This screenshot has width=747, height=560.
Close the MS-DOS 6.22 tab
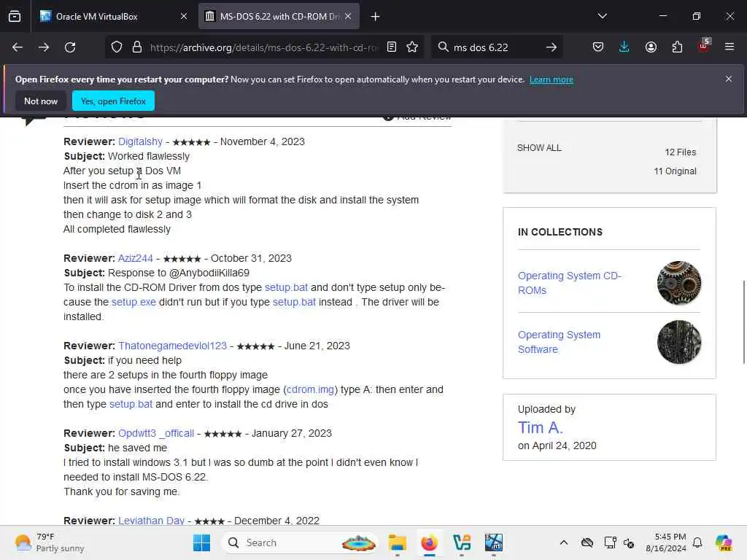348,16
